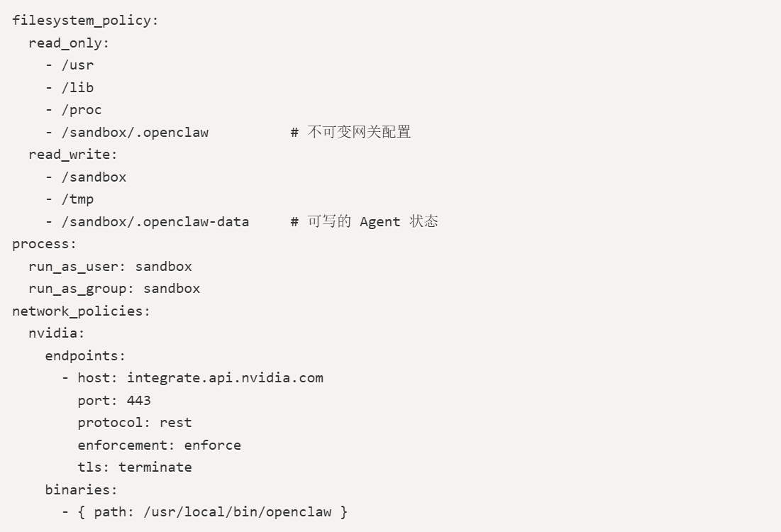Click the /lib path entry
This screenshot has height=532, width=781.
(77, 88)
